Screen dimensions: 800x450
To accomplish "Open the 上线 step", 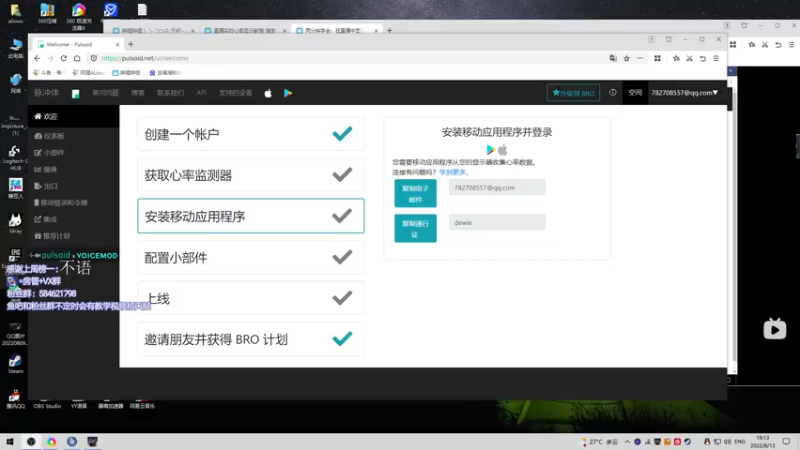I will pyautogui.click(x=251, y=298).
